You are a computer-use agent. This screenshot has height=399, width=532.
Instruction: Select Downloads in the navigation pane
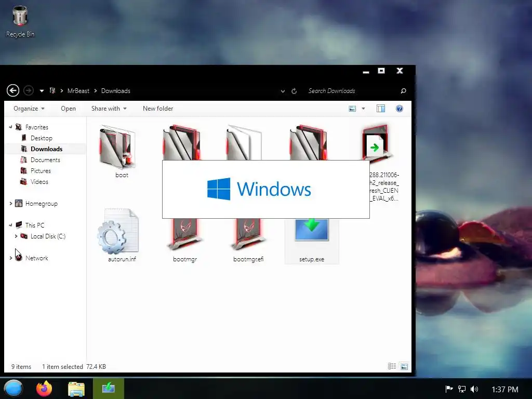46,149
